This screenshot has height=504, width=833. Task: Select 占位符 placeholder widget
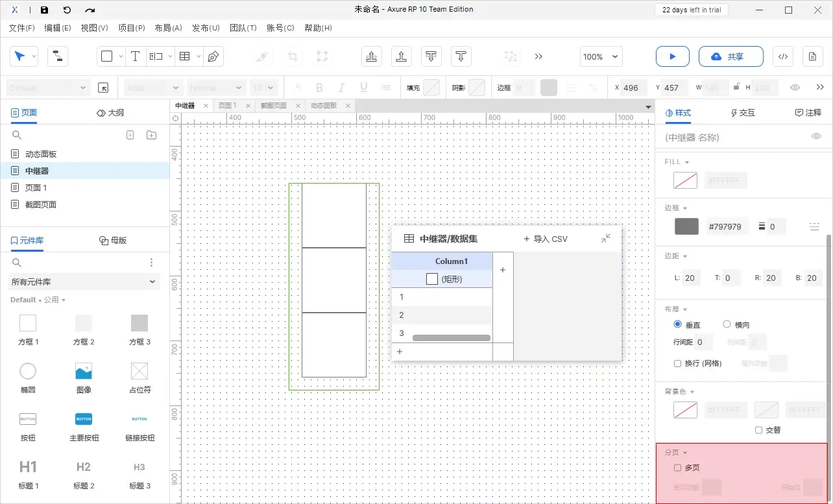(139, 377)
